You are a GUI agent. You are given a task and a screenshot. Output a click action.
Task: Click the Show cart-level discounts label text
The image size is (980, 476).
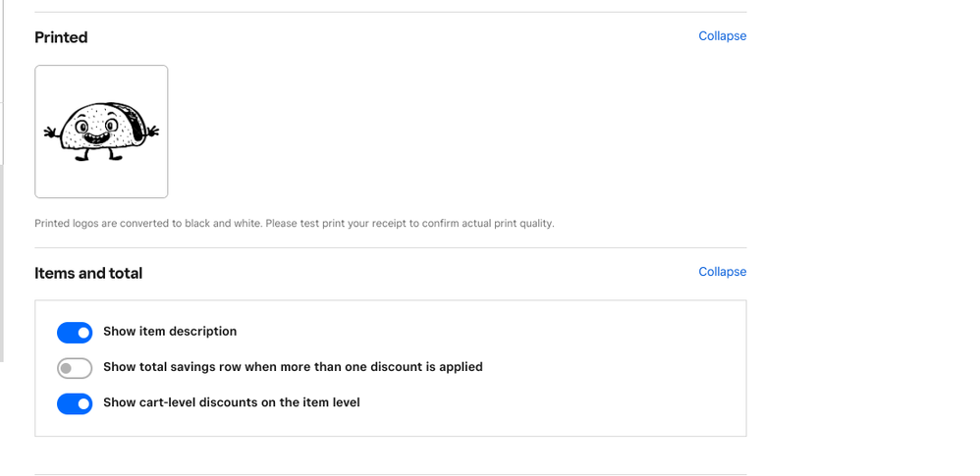[x=231, y=403]
